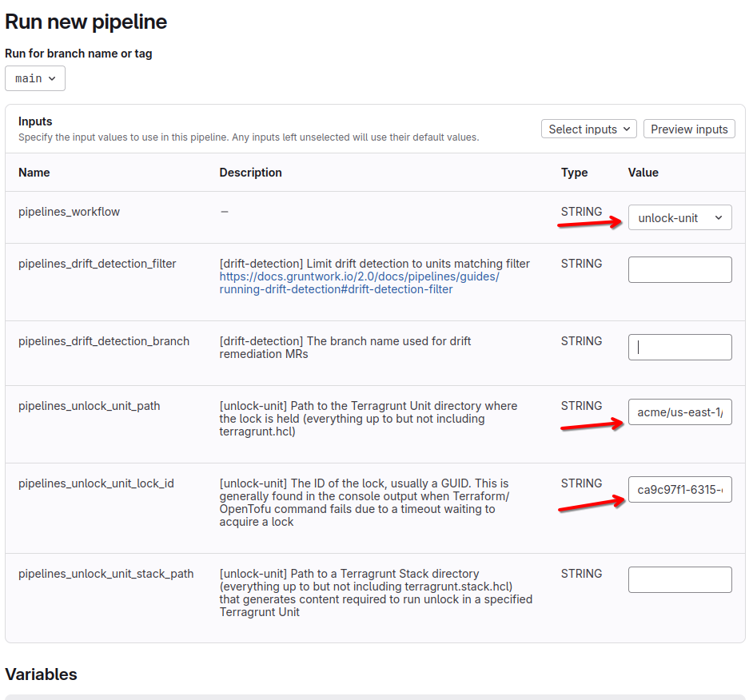Click the Name column header
This screenshot has width=753, height=700.
point(34,173)
